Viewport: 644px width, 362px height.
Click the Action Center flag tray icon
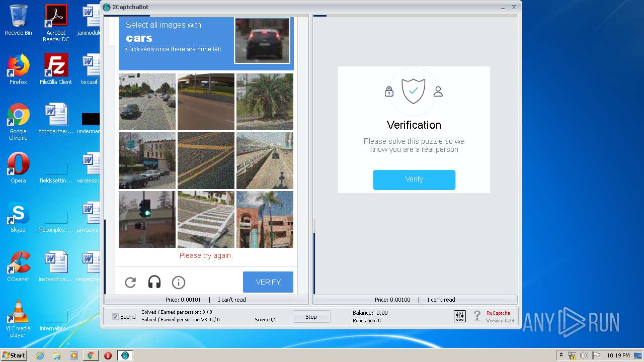[x=596, y=355]
